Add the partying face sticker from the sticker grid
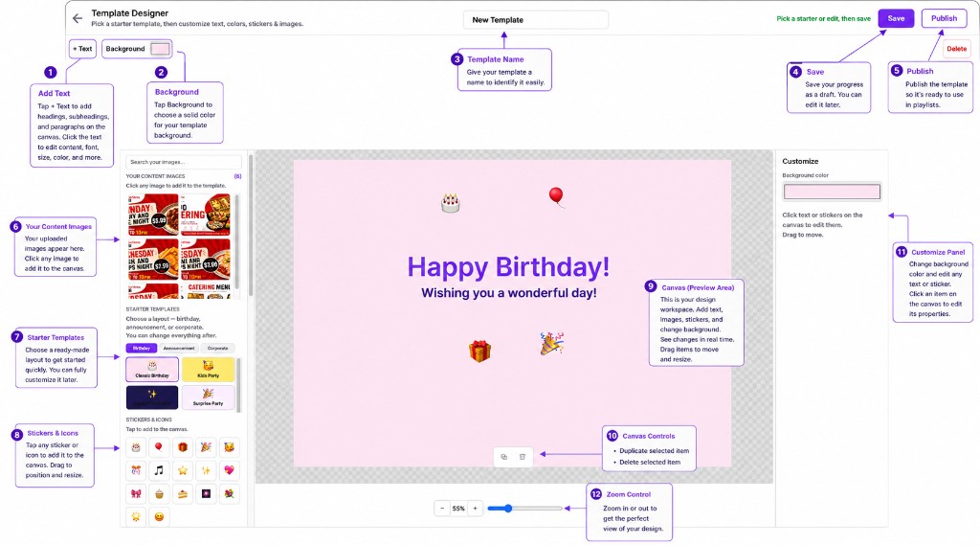 coord(230,447)
